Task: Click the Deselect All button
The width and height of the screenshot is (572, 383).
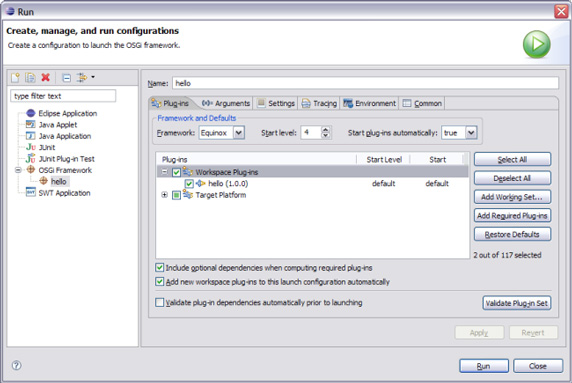Action: (x=512, y=178)
